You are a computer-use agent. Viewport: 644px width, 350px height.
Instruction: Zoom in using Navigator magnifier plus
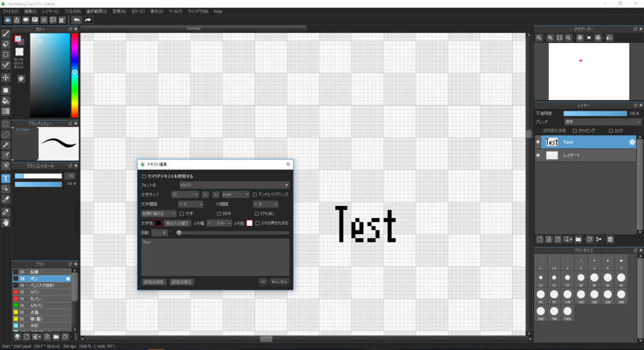(x=550, y=38)
